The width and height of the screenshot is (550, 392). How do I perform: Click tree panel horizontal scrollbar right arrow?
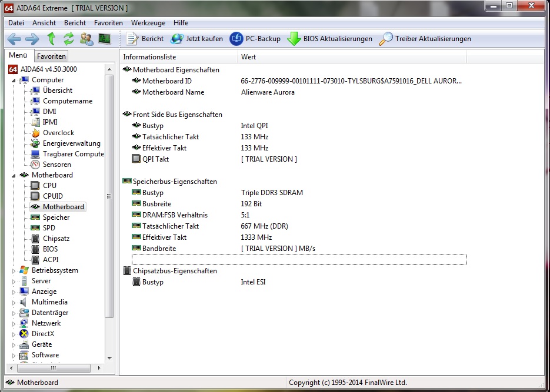click(x=99, y=368)
